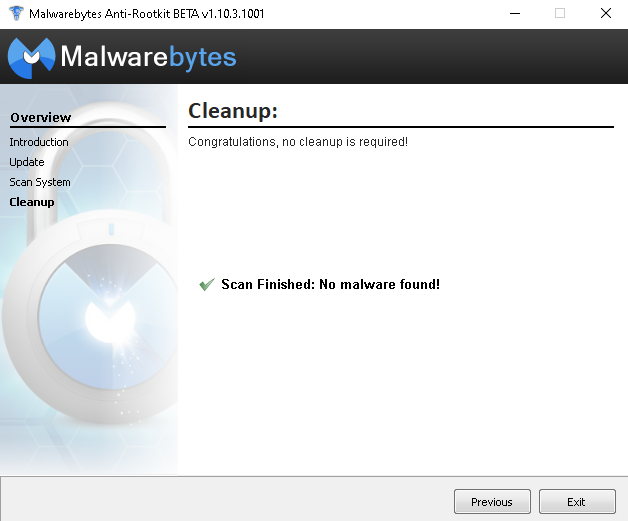Go back with the Previous button
The image size is (628, 521).
click(x=492, y=501)
